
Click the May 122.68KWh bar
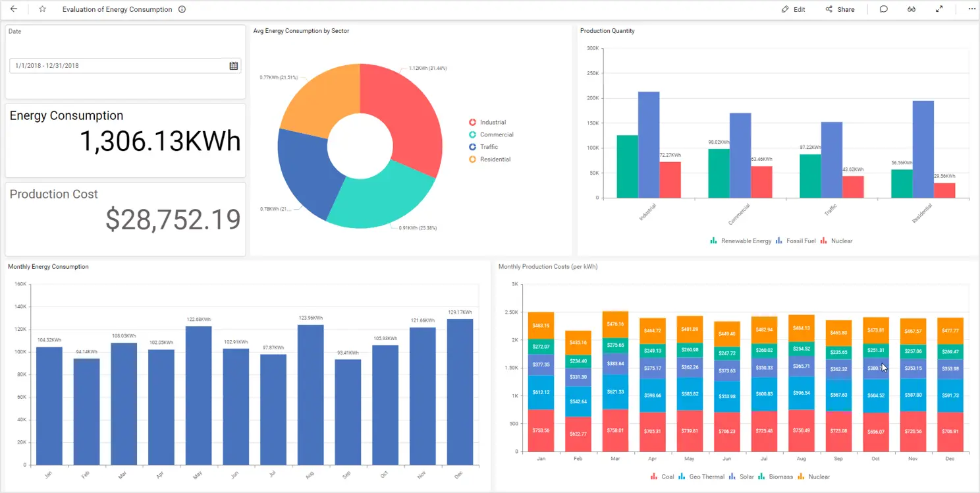coord(198,395)
